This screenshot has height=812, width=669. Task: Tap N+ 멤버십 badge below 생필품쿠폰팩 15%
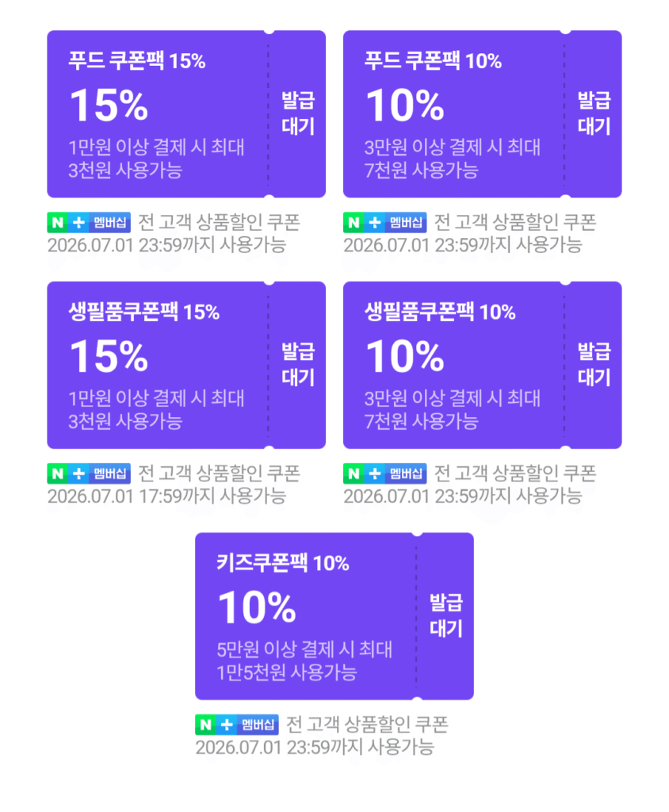click(89, 473)
